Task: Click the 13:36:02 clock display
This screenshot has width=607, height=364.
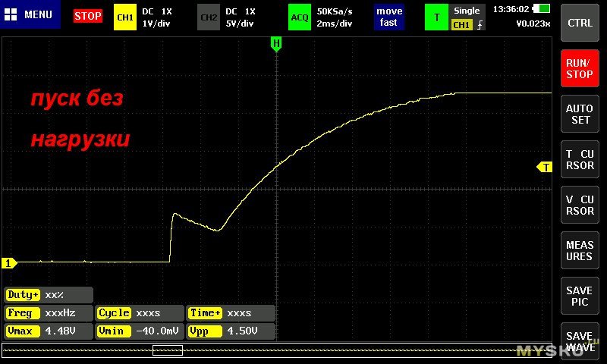Action: [x=511, y=9]
